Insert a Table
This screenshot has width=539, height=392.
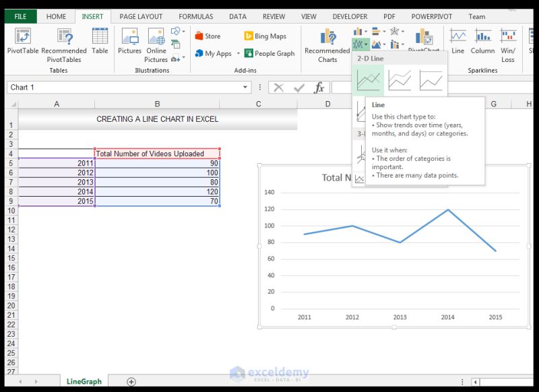tap(100, 40)
